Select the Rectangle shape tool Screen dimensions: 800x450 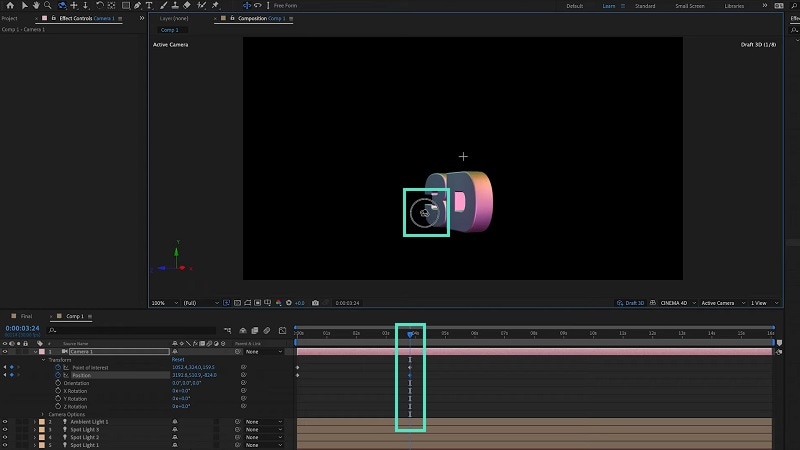coord(126,6)
